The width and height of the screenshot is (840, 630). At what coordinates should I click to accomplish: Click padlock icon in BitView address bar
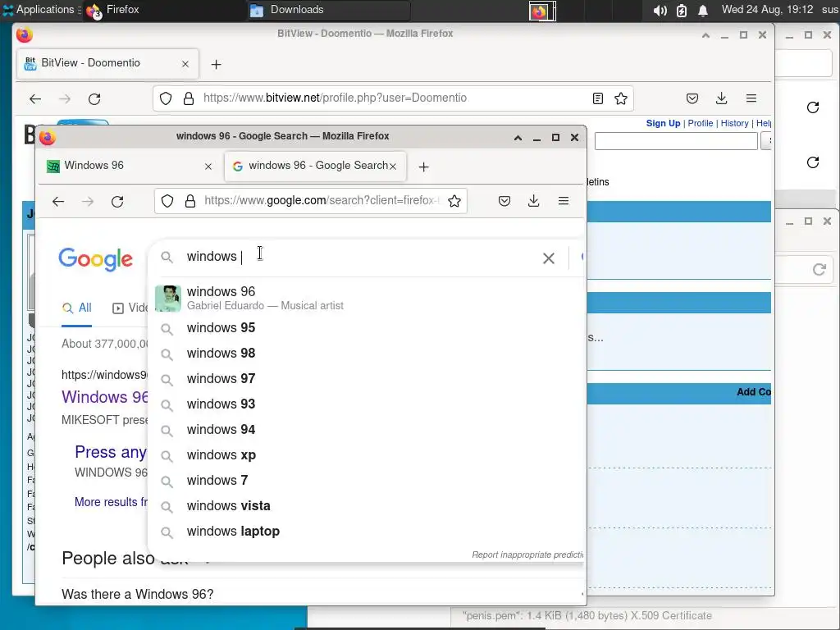tap(189, 98)
